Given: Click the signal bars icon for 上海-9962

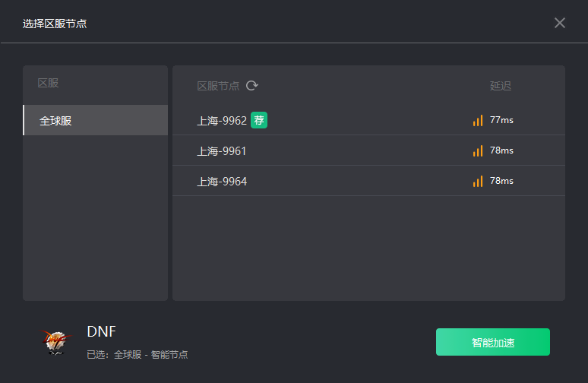Looking at the screenshot, I should 478,120.
